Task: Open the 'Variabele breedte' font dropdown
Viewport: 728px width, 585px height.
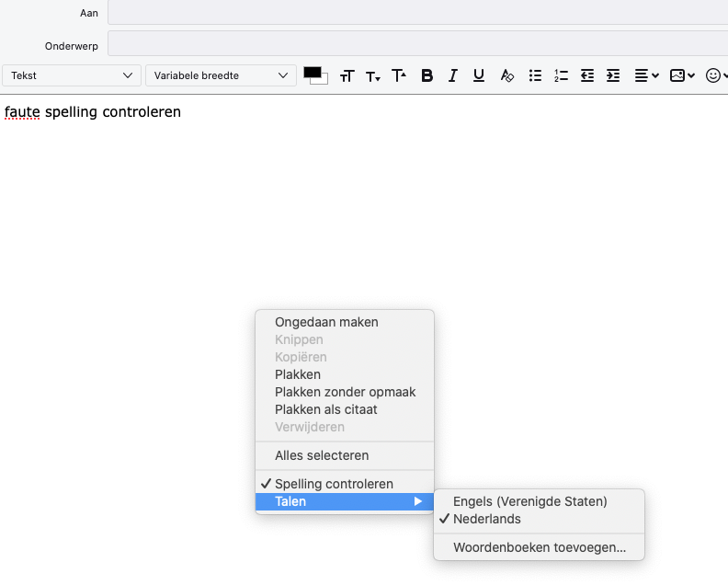Action: pyautogui.click(x=221, y=75)
